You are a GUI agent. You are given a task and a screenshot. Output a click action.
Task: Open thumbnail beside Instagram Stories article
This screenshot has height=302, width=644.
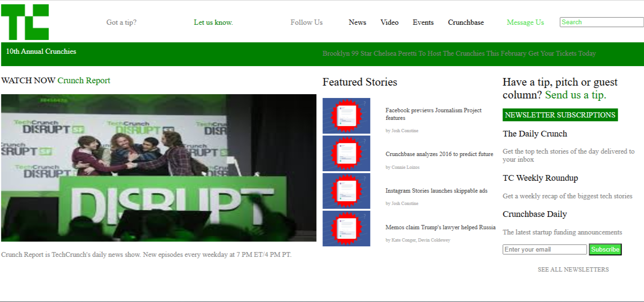tap(346, 191)
